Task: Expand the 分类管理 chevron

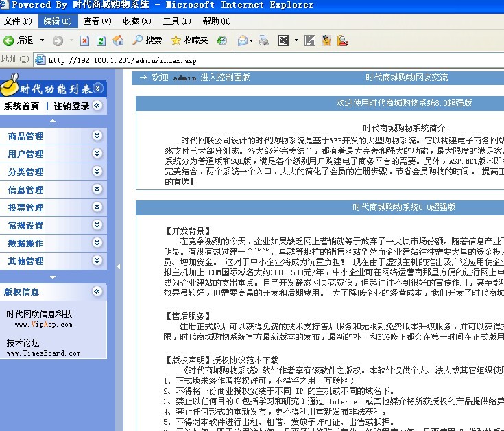Action: [x=97, y=171]
